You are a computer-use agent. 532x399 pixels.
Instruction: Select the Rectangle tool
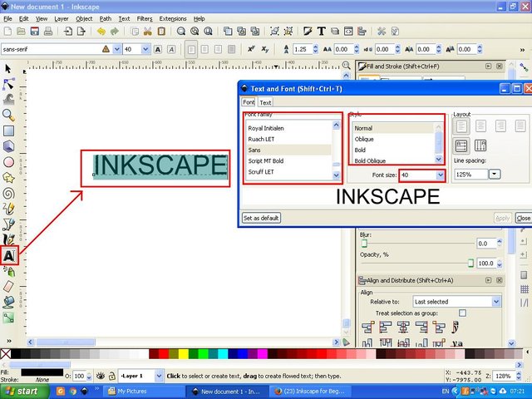(x=8, y=131)
